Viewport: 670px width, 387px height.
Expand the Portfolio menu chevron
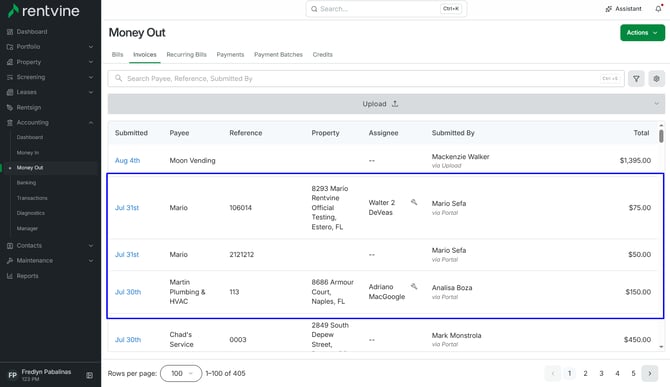[x=91, y=47]
